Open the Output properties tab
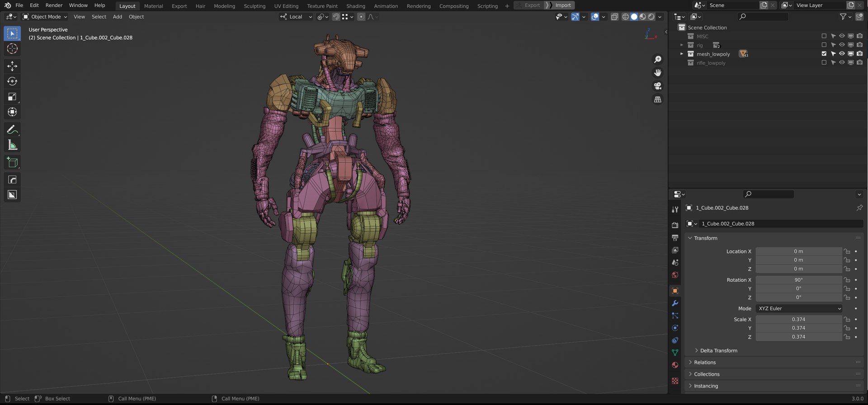This screenshot has height=405, width=868. click(675, 237)
